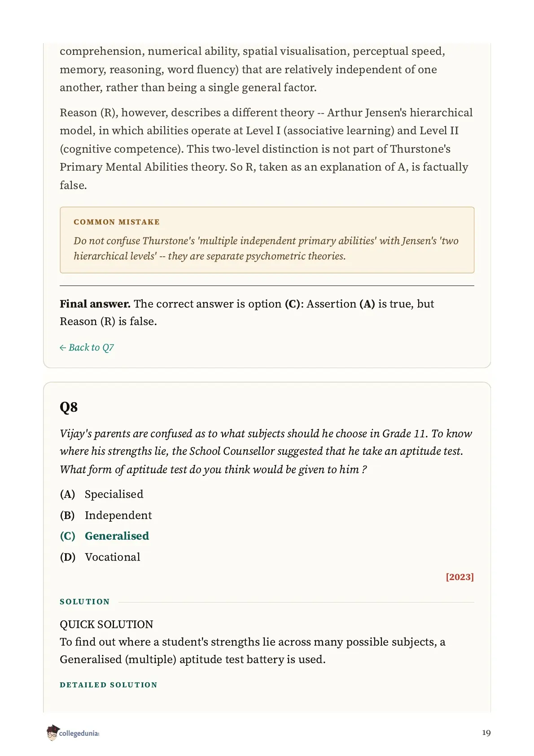
Task: Click the collegedunia logo icon
Action: tap(53, 733)
